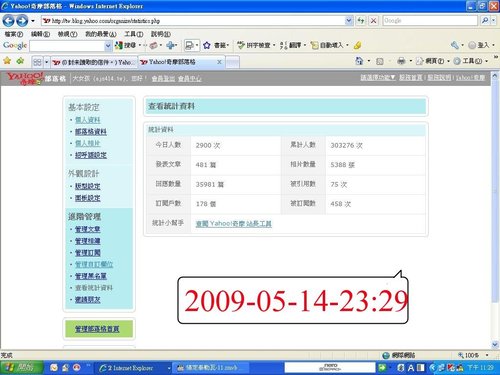The image size is (500, 375).
Task: Expand the Google Toolbar search history dropdown
Action: tap(108, 46)
